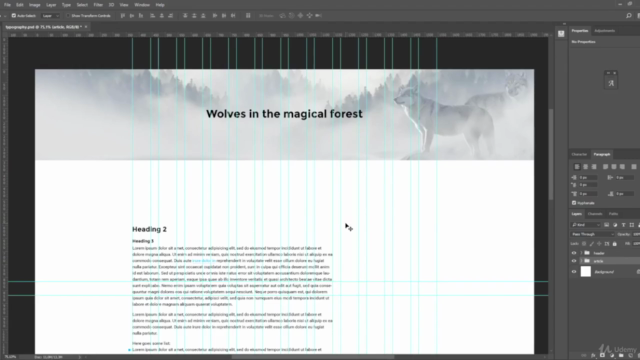The image size is (640, 360).
Task: Click justify all icon
Action: click(x=634, y=167)
